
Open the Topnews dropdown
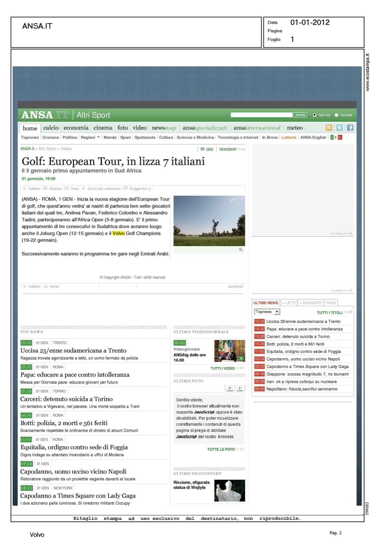click(x=267, y=312)
